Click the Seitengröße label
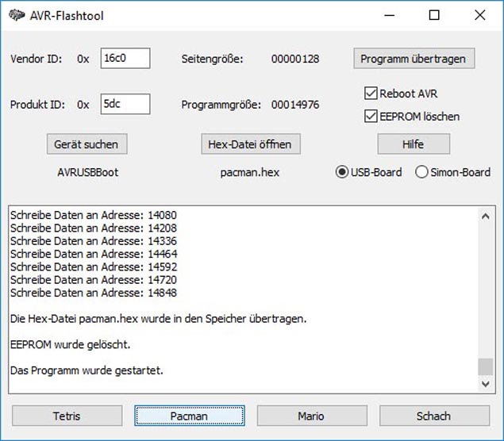The height and width of the screenshot is (441, 504). [212, 59]
